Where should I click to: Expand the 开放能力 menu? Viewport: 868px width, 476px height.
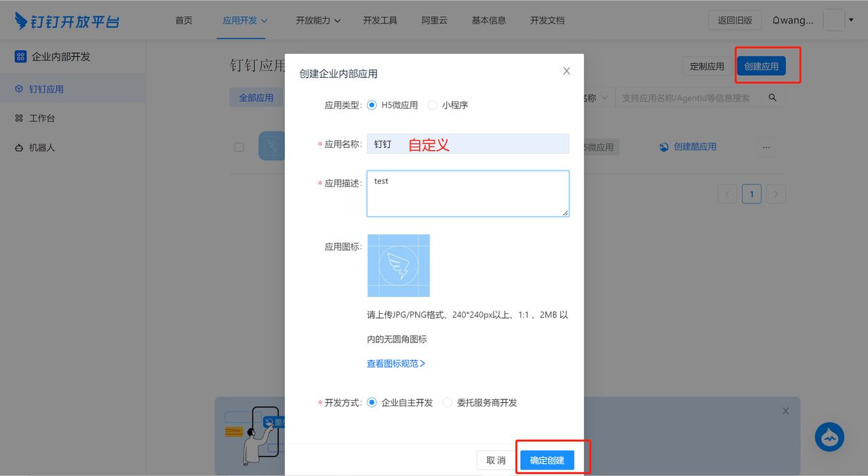(x=318, y=20)
